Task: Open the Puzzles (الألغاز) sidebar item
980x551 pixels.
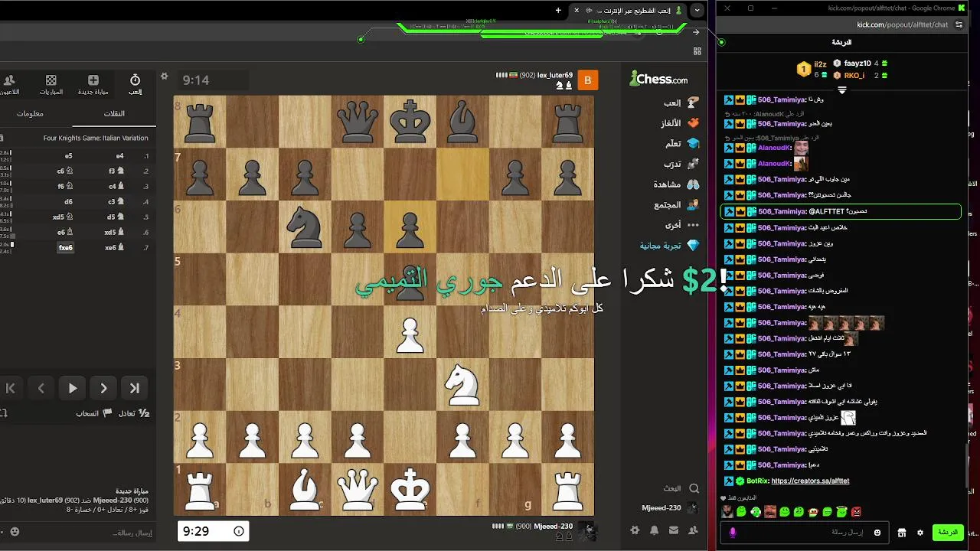Action: click(x=680, y=123)
